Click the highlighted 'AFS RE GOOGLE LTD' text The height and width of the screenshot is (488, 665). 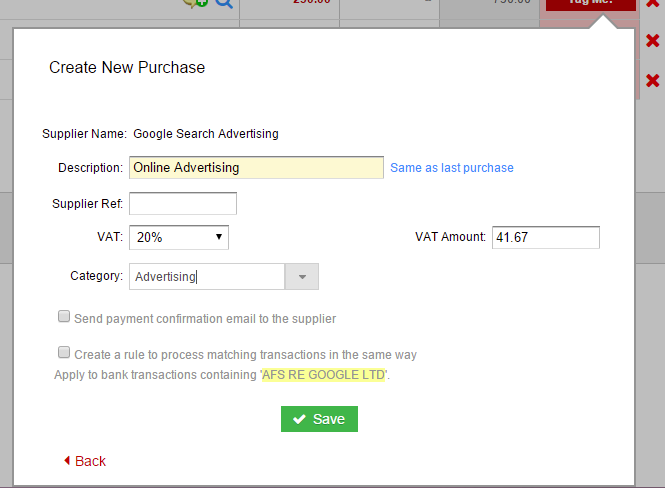pos(324,375)
